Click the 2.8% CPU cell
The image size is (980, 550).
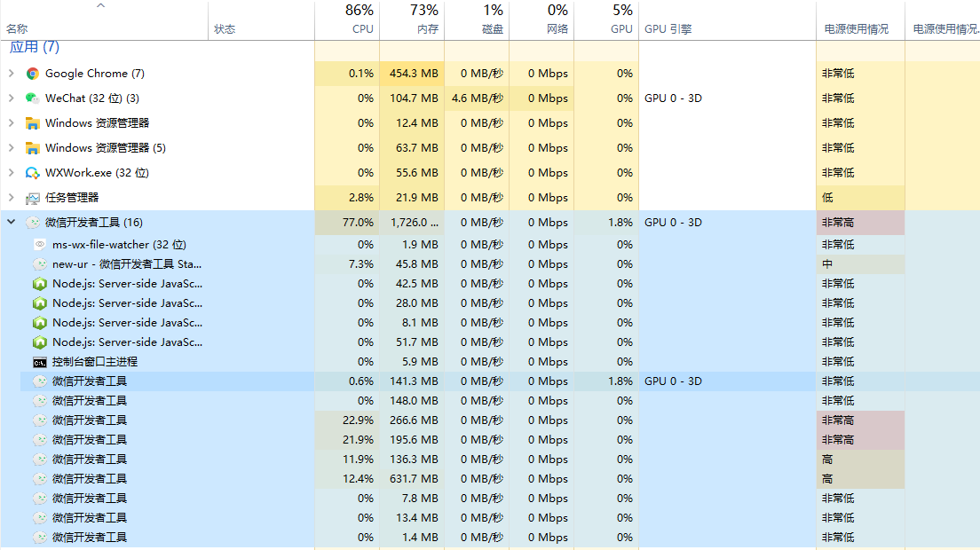347,197
